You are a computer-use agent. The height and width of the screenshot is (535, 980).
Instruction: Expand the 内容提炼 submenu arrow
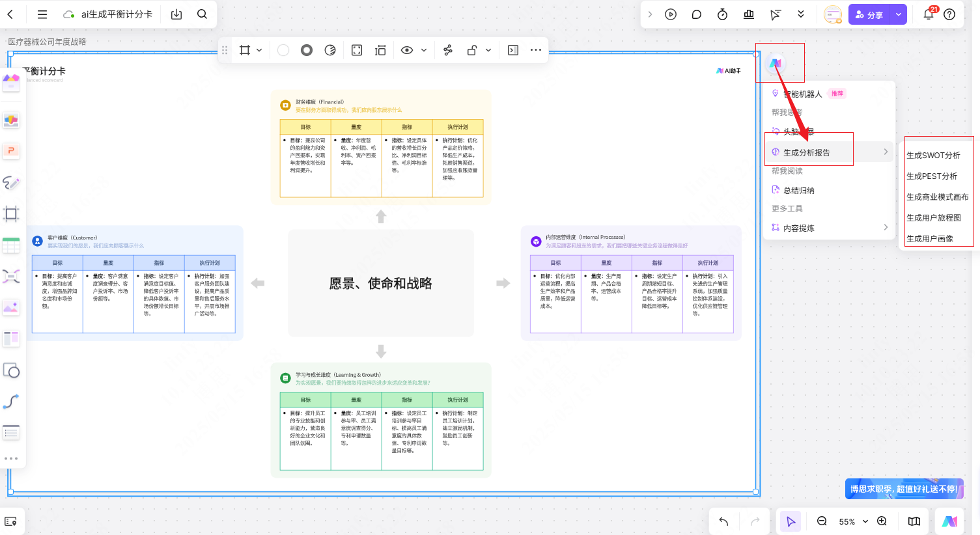886,227
